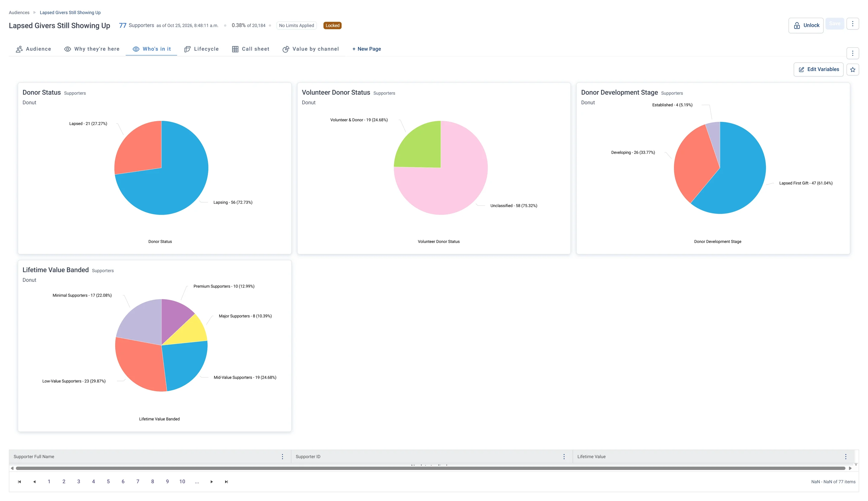Click the Locked badge
The width and height of the screenshot is (868, 501).
coord(332,25)
